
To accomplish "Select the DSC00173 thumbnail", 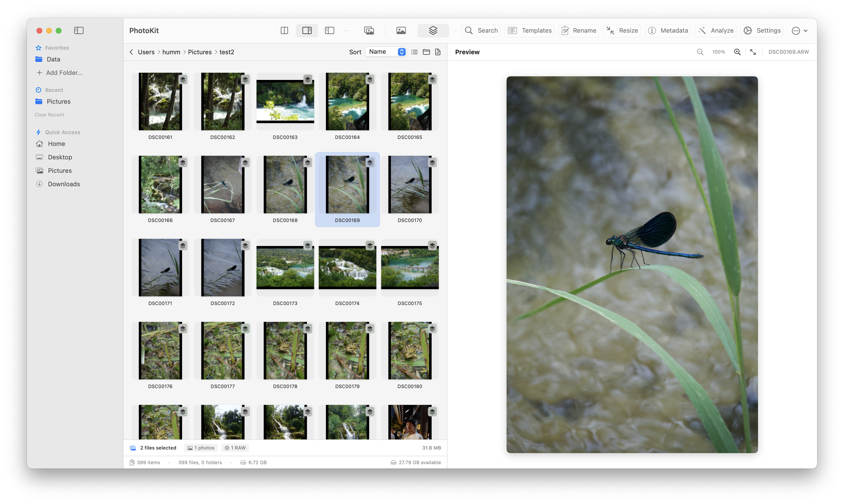I will click(285, 268).
